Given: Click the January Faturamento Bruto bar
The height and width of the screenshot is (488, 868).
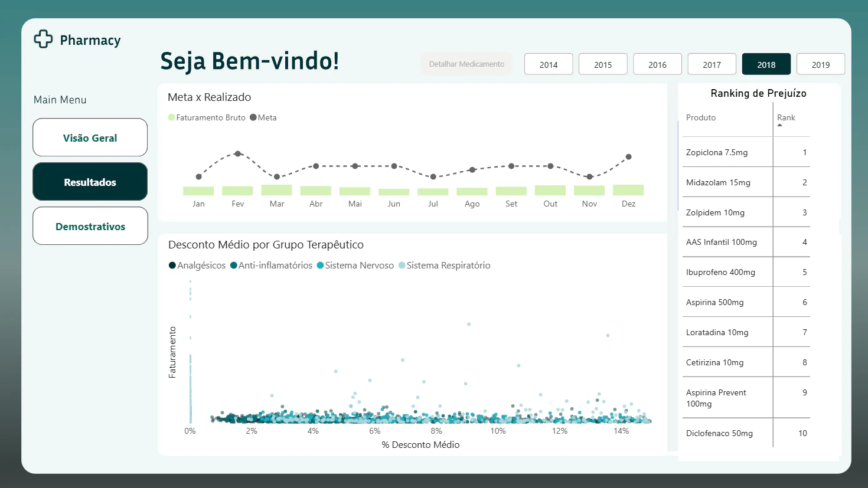Looking at the screenshot, I should pyautogui.click(x=198, y=191).
